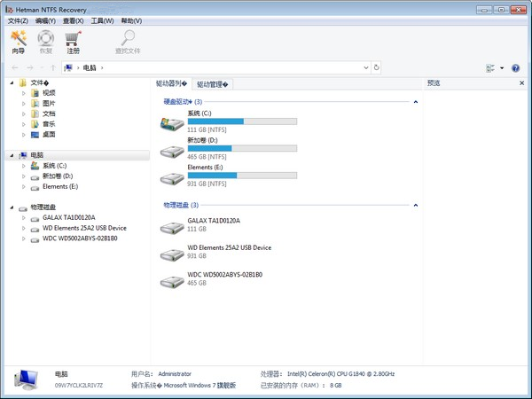
Task: Click the 8 GB RAM value
Action: [x=335, y=386]
